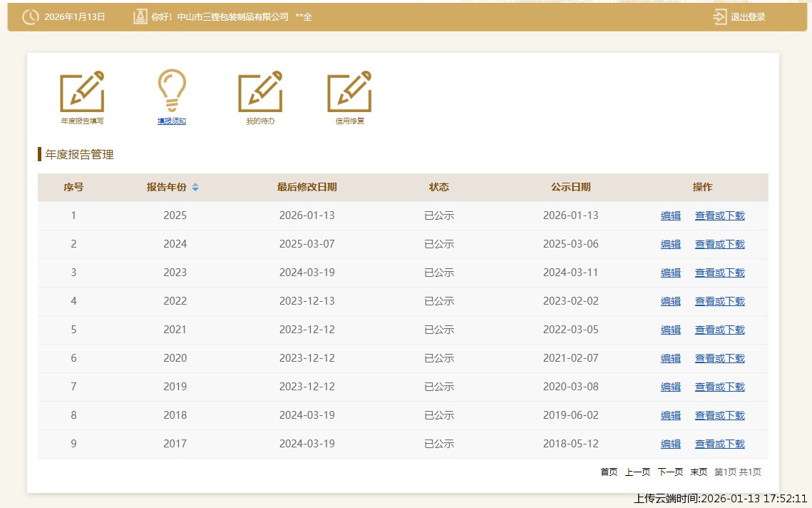View or download the 2017 report
The width and height of the screenshot is (812, 508).
coord(719,444)
